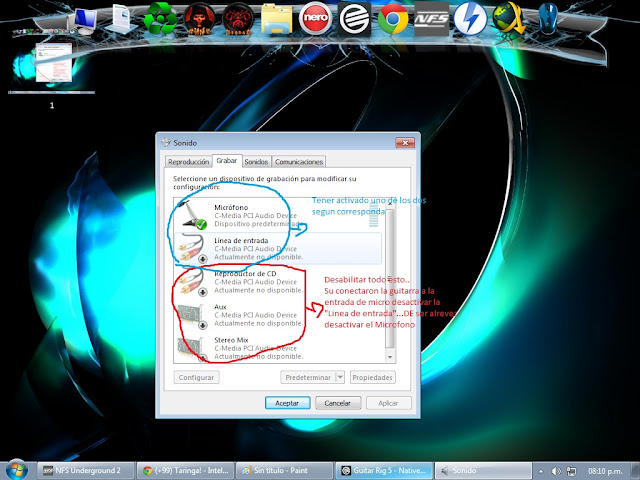Show hidden system tray icons
The height and width of the screenshot is (480, 640).
coord(541,471)
